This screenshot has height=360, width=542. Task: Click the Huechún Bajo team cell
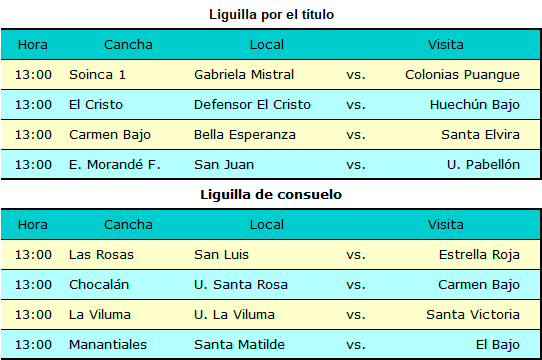coord(475,105)
